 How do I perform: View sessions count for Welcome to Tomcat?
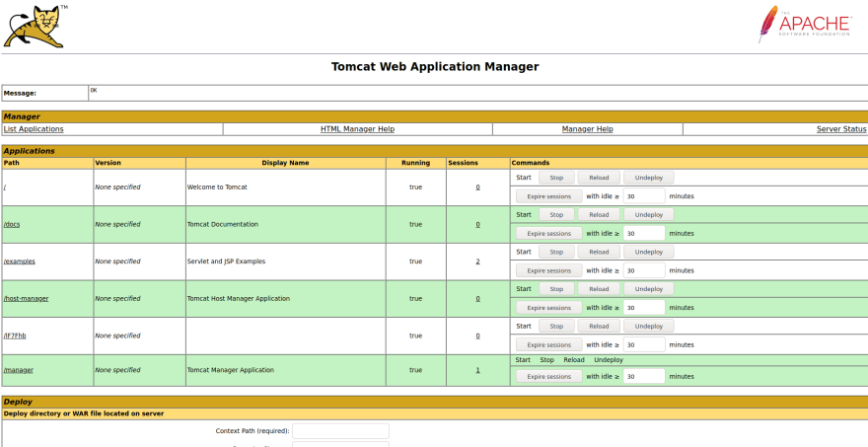pyautogui.click(x=477, y=187)
